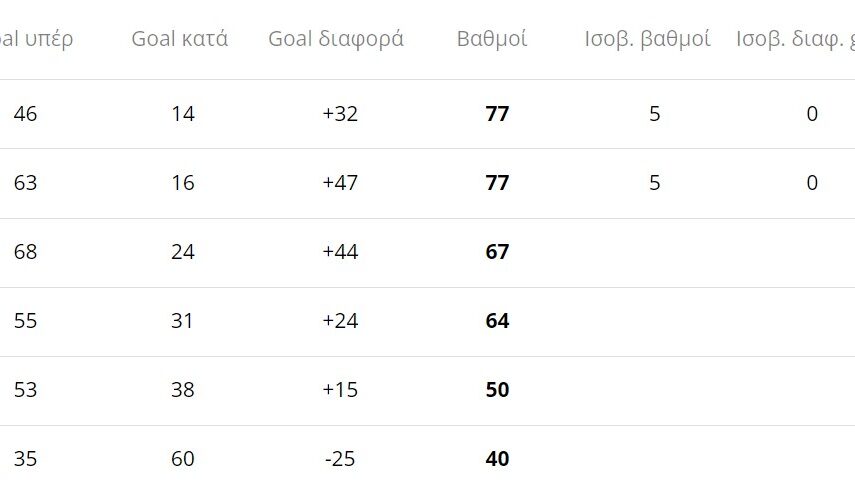Click the goals-against cell showing 16
The height and width of the screenshot is (493, 855).
[183, 183]
